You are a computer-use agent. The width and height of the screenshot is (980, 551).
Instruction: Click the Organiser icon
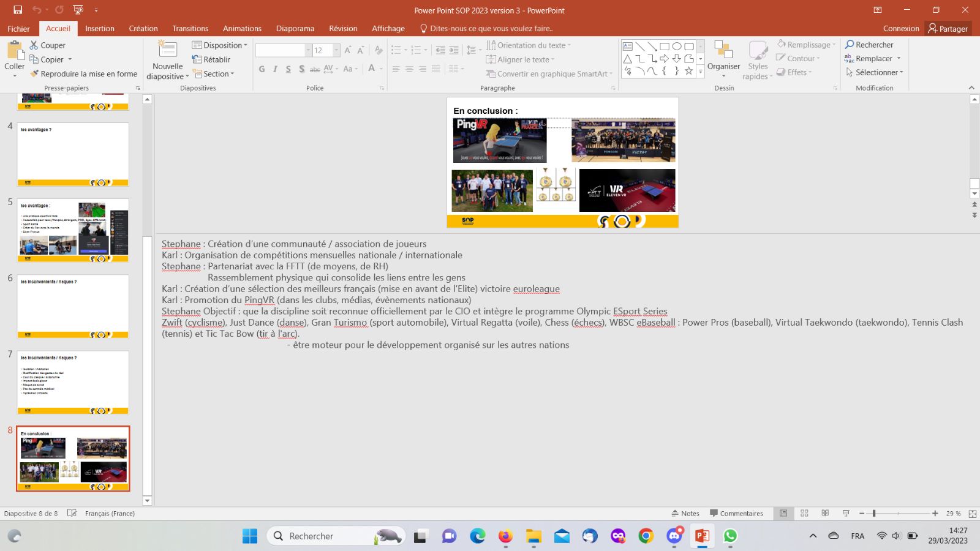(723, 51)
